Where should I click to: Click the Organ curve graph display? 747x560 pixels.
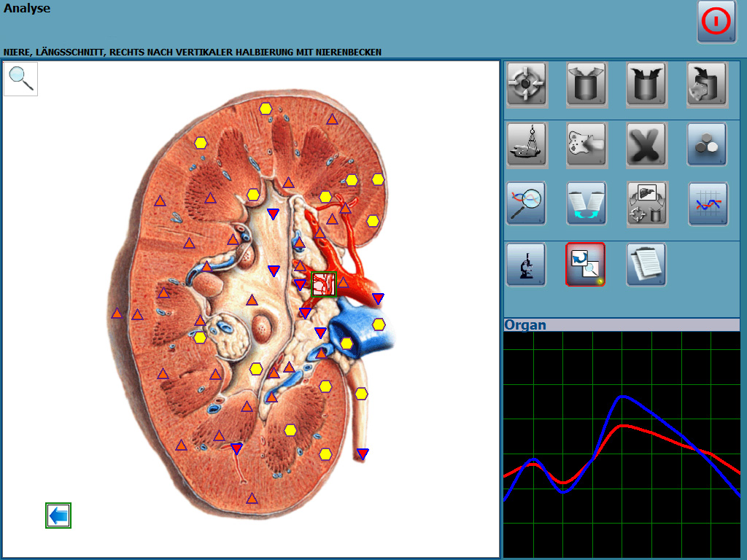coord(622,444)
